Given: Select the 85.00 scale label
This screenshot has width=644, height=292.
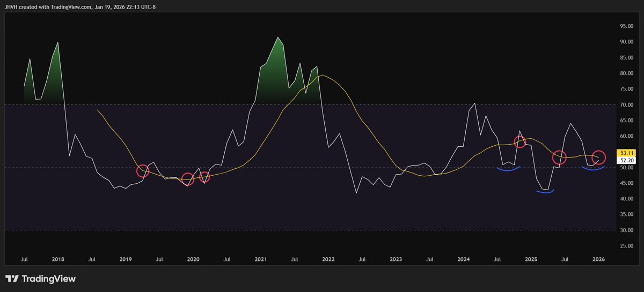Looking at the screenshot, I should [627, 57].
